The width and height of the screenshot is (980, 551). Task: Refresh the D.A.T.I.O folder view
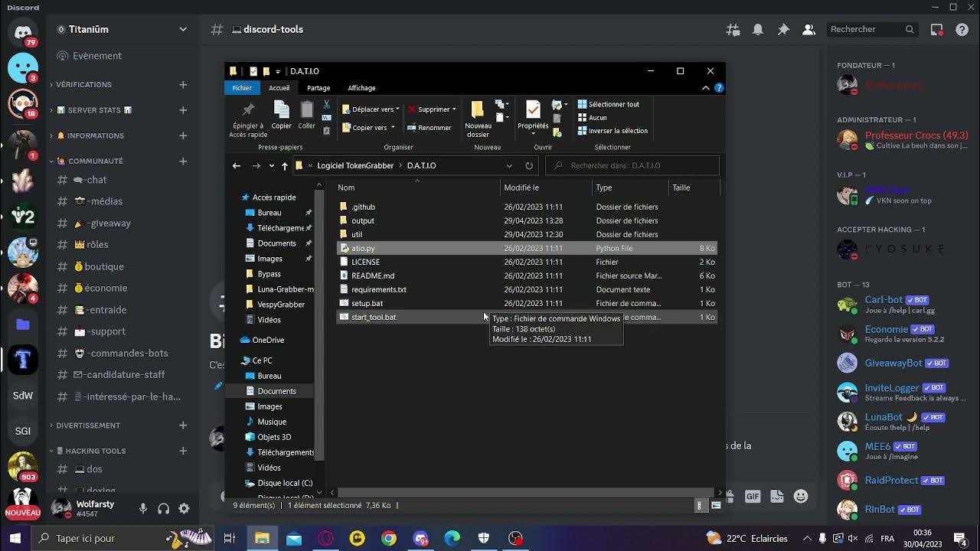[x=529, y=165]
